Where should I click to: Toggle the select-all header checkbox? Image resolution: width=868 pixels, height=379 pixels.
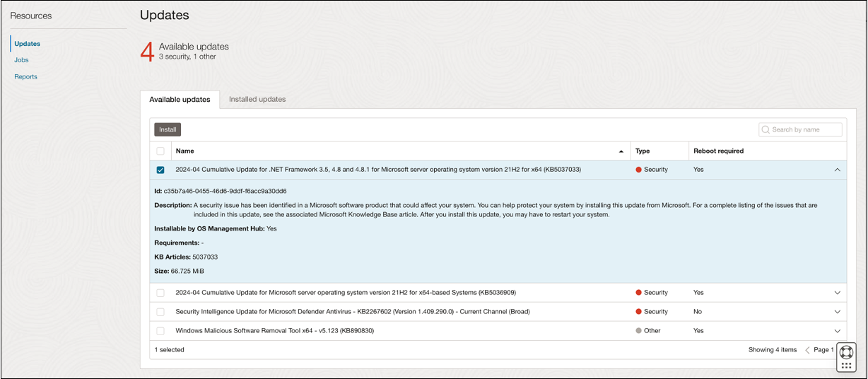point(160,151)
